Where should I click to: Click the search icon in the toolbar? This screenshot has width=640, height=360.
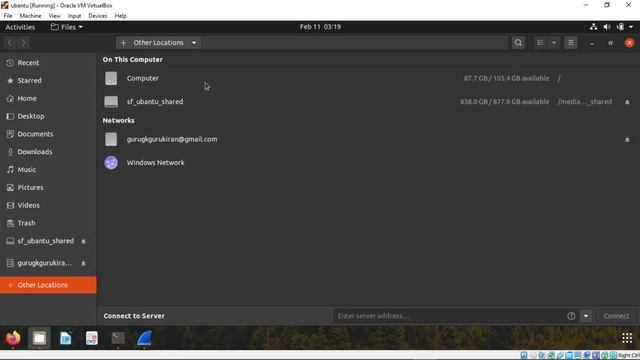point(518,43)
